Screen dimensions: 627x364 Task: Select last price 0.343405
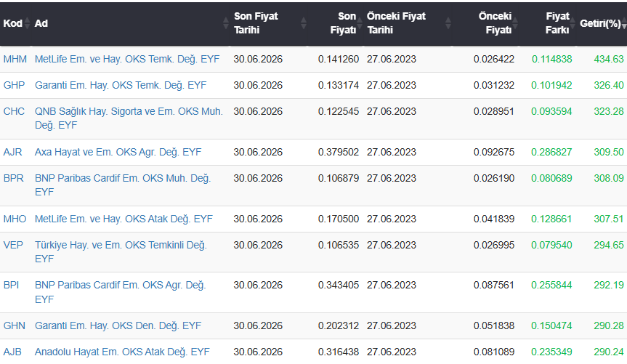tap(339, 285)
